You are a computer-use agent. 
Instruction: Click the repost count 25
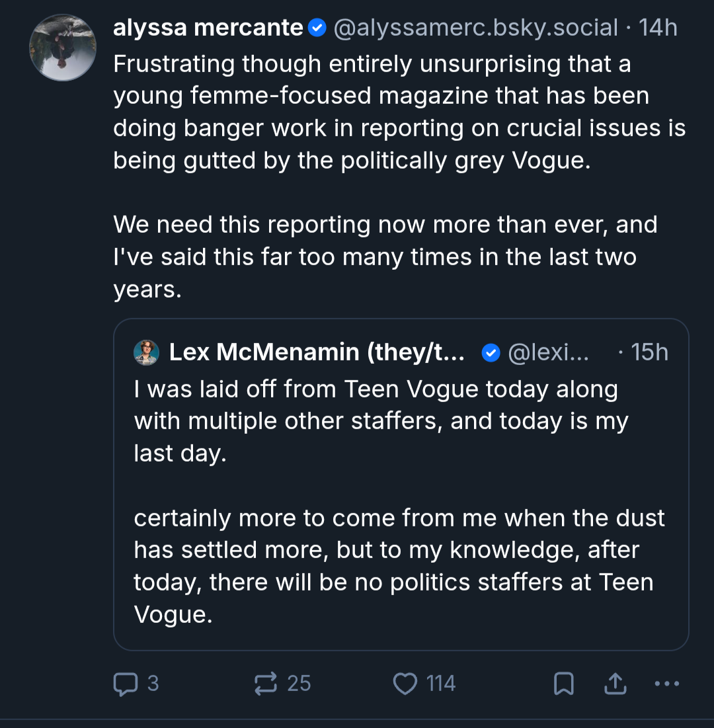coord(299,684)
